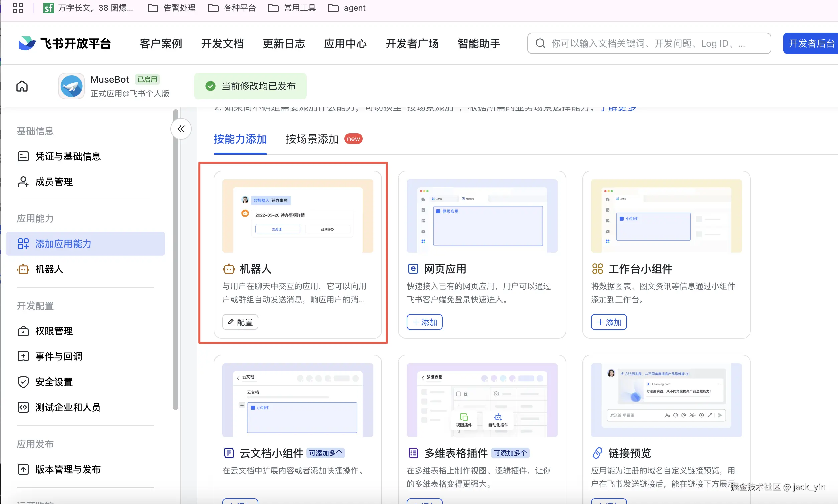Click the home icon beside MuseBot

coord(22,86)
